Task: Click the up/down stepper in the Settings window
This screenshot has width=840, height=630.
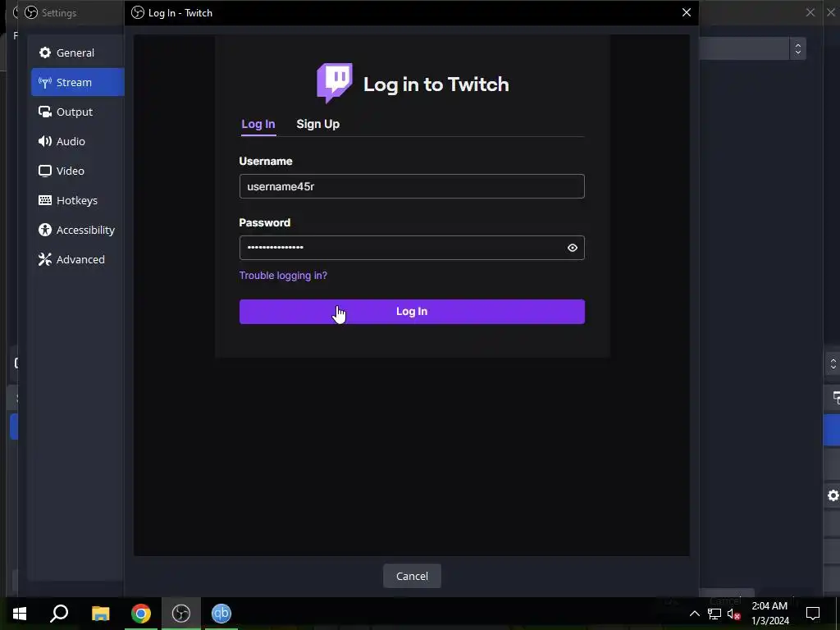Action: click(x=797, y=48)
